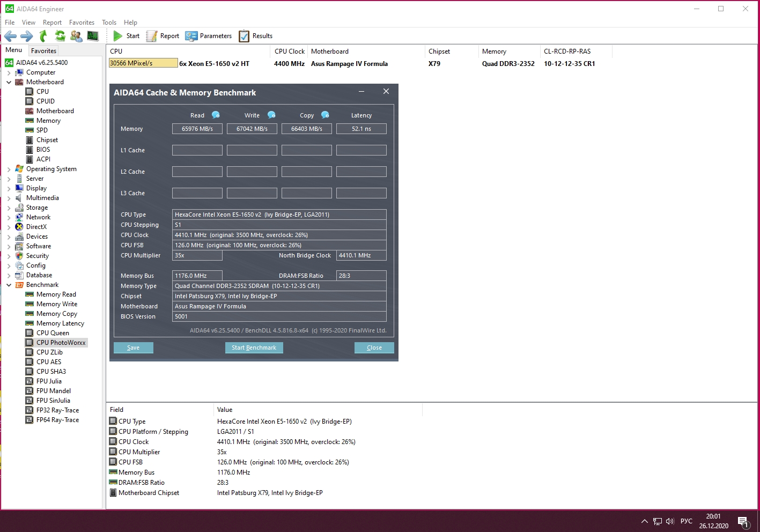Viewport: 760px width, 532px height.
Task: Open the ACPI page in the tree
Action: pos(43,159)
